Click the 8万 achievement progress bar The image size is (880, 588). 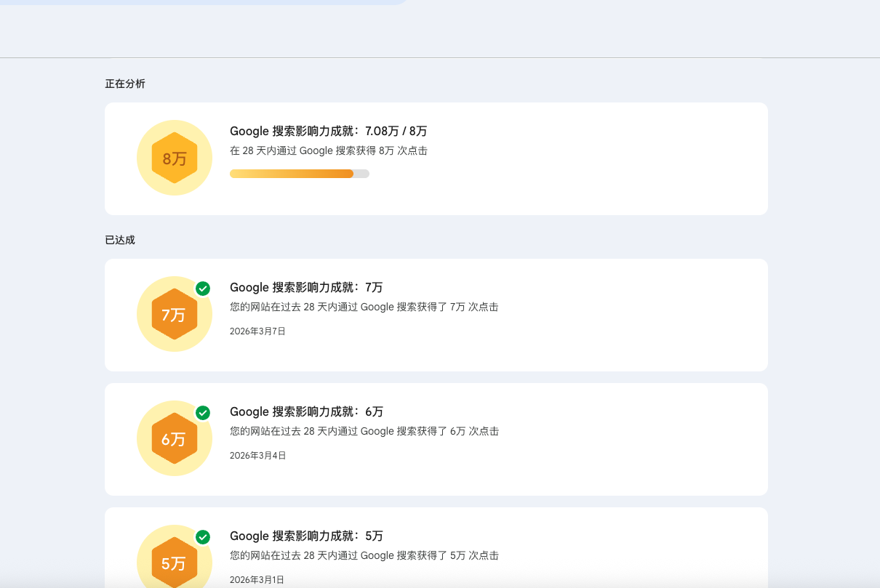click(x=299, y=174)
